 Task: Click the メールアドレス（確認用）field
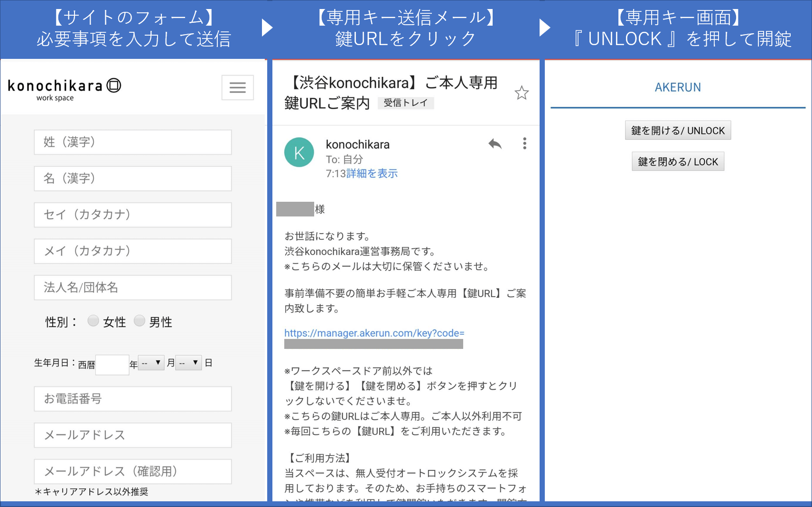[133, 471]
